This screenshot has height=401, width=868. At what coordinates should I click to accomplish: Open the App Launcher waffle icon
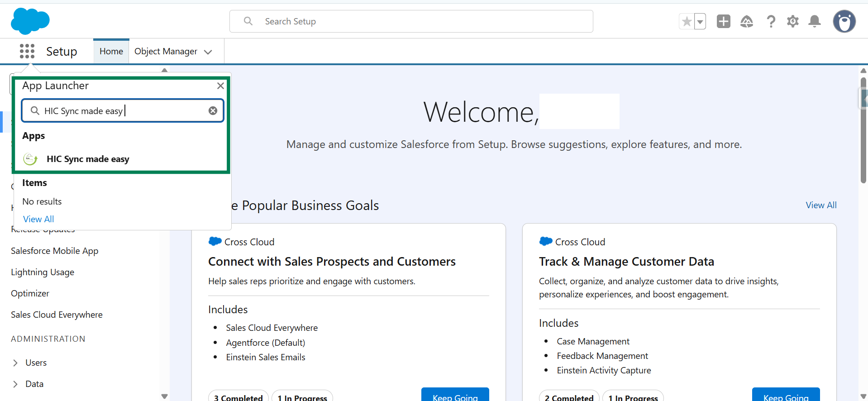click(x=27, y=51)
